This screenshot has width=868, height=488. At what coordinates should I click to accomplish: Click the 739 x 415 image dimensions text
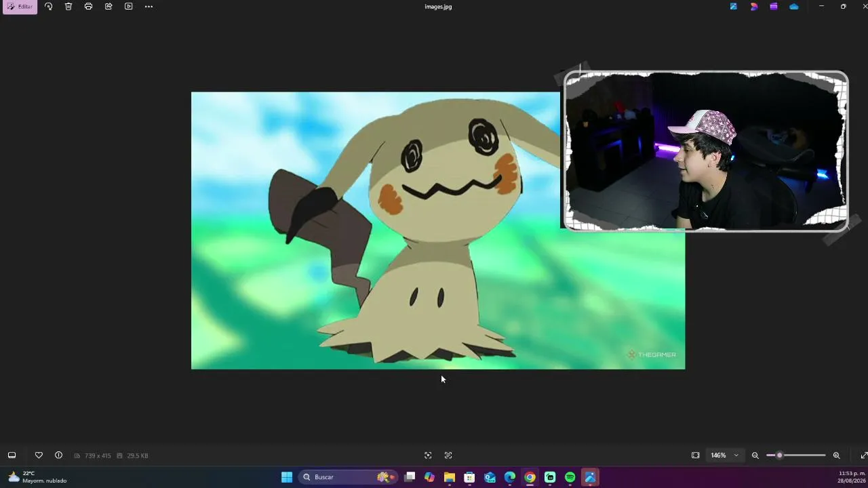point(98,456)
